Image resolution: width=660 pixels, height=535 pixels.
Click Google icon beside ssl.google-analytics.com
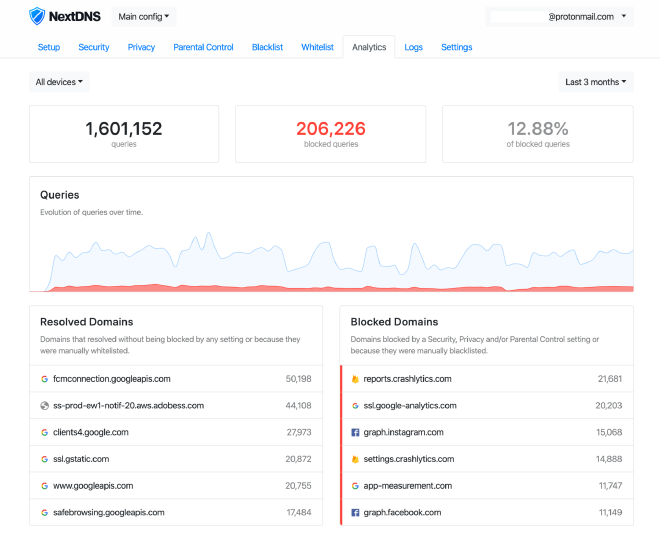coord(355,406)
